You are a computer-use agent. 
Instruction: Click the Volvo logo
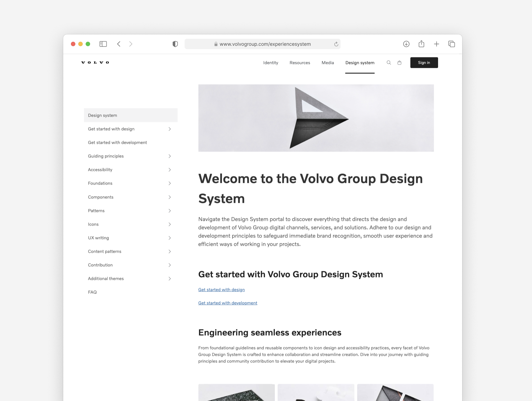95,62
